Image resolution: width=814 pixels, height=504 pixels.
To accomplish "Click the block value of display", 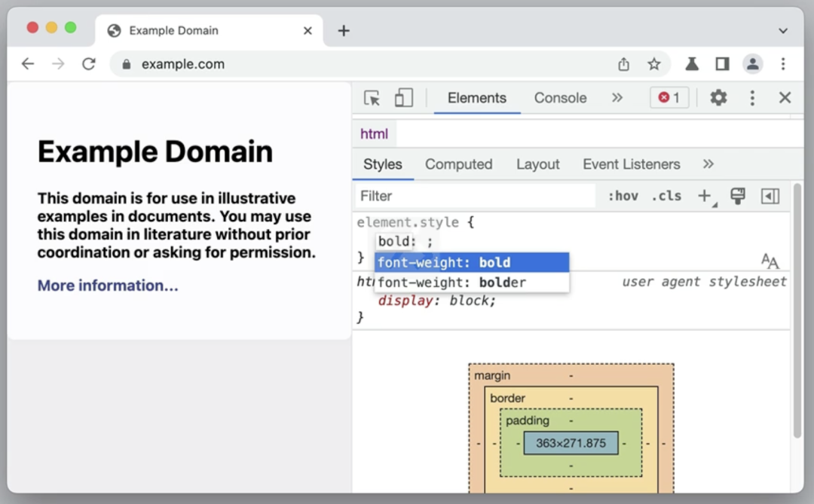I will coord(470,301).
